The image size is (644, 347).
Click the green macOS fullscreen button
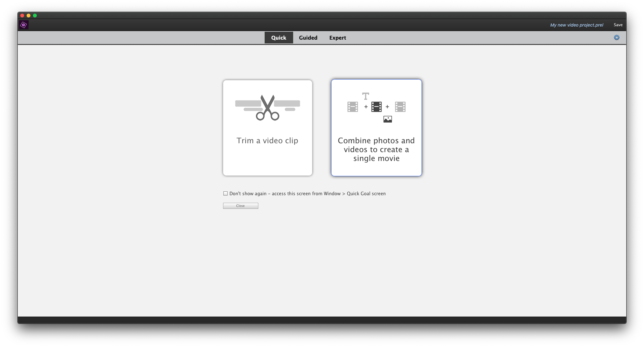[x=35, y=16]
